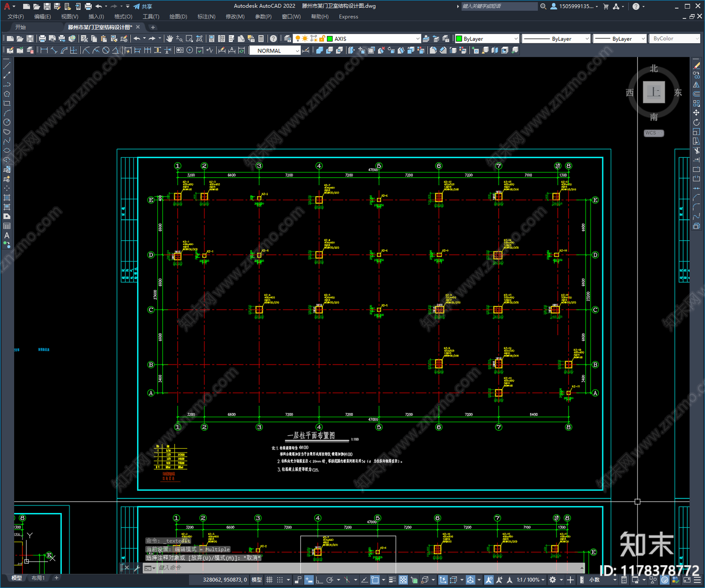
Task: Click the Linear dimension tool icon
Action: coord(44,50)
